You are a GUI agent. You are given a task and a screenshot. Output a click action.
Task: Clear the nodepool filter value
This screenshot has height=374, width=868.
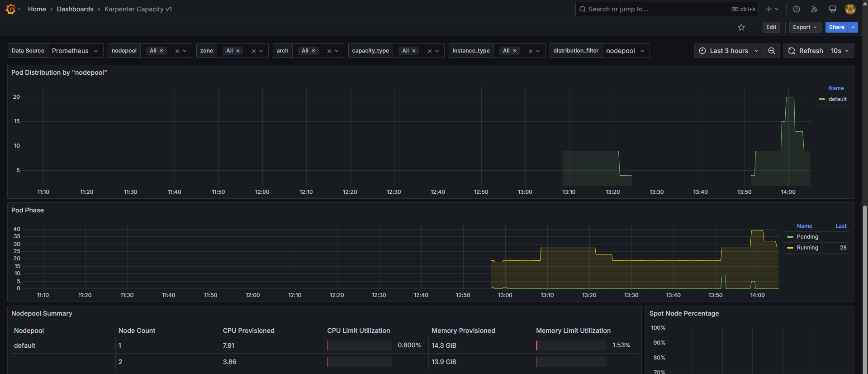click(177, 51)
